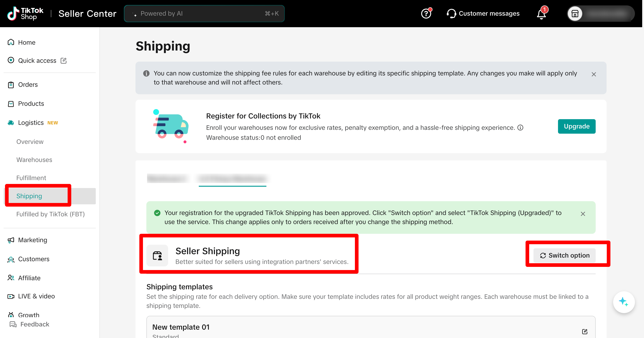Open the notifications bell

[x=541, y=14]
